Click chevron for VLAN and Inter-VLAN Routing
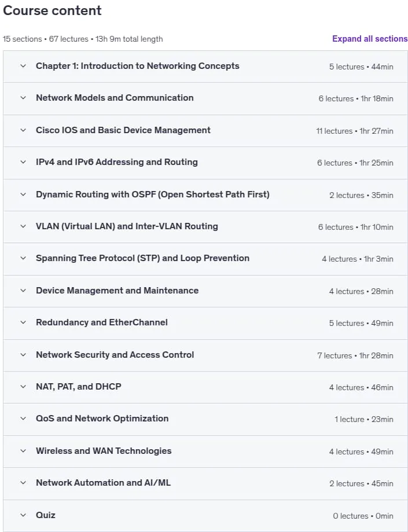Screen dimensions: 408x532 coord(23,226)
